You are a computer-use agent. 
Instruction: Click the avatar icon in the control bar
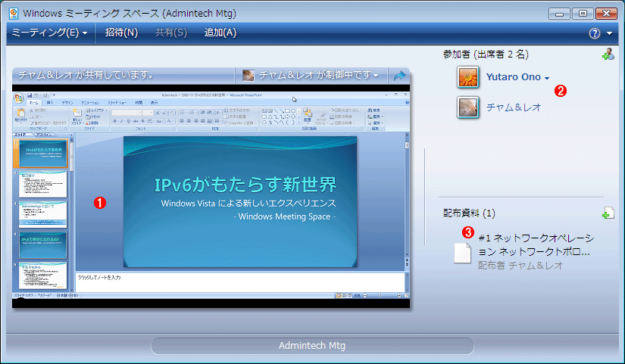(x=248, y=75)
